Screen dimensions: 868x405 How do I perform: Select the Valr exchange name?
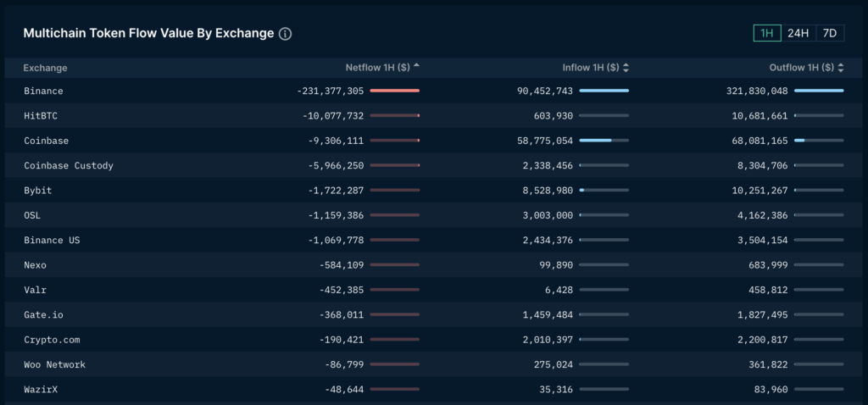[36, 290]
